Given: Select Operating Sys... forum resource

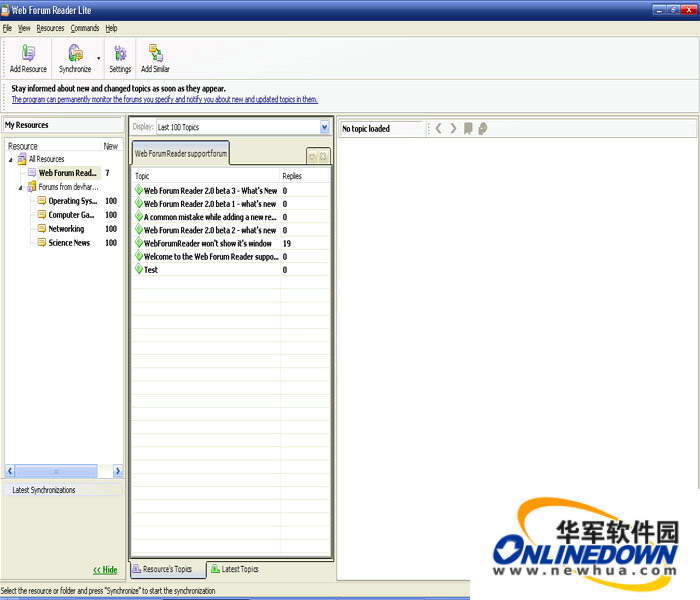Looking at the screenshot, I should pyautogui.click(x=73, y=201).
